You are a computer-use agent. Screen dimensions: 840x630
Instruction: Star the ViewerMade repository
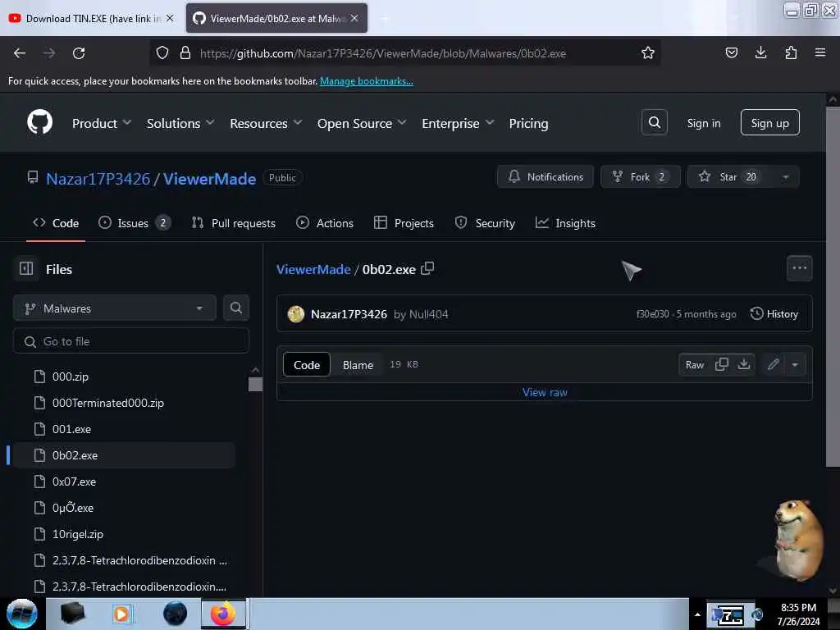click(x=729, y=177)
